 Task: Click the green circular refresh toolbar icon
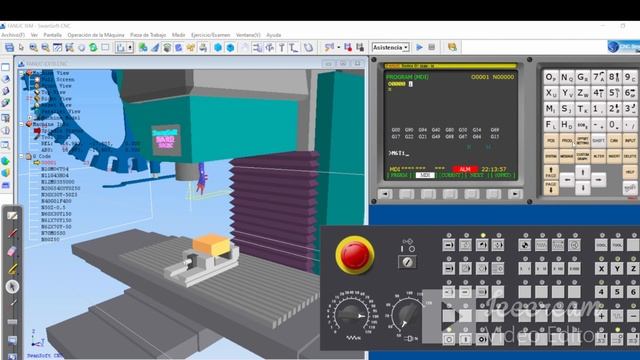(93, 47)
